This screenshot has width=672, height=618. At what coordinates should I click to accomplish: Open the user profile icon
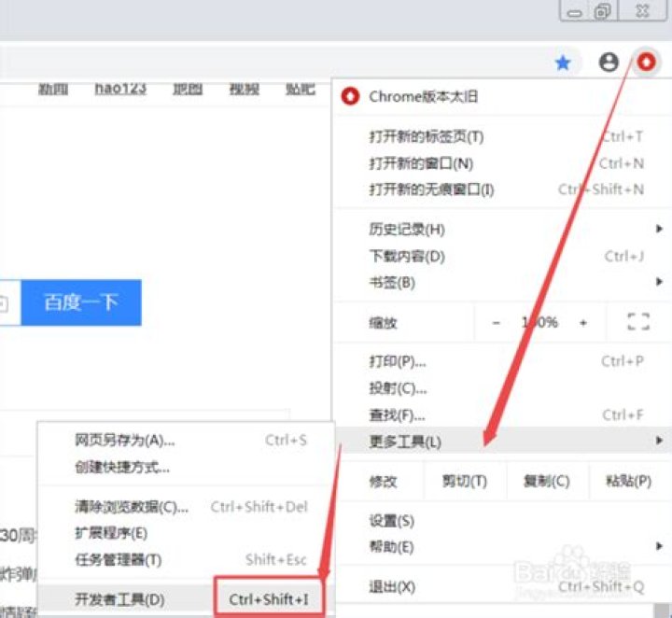(609, 63)
